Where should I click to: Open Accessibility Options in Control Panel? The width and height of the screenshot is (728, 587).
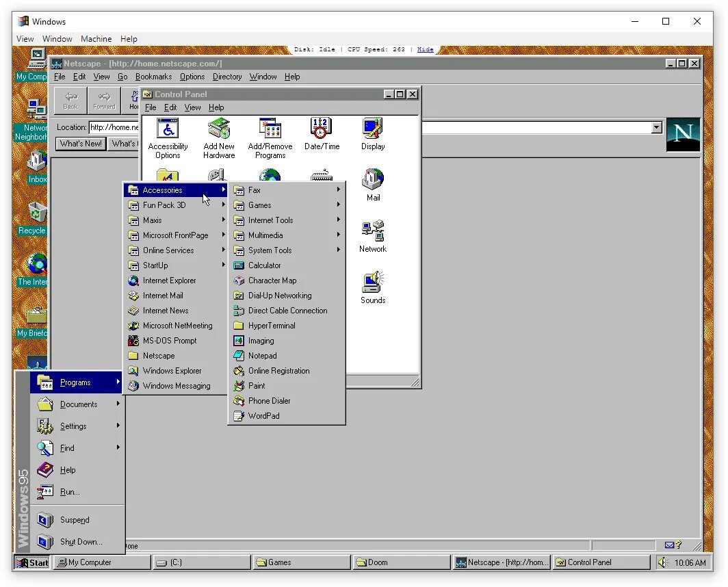168,130
